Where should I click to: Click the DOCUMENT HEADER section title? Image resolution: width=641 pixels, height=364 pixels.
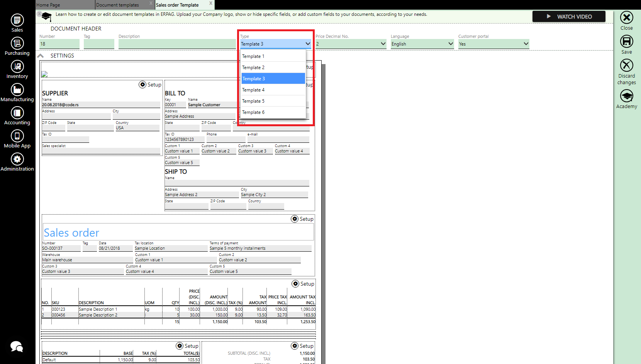point(76,29)
